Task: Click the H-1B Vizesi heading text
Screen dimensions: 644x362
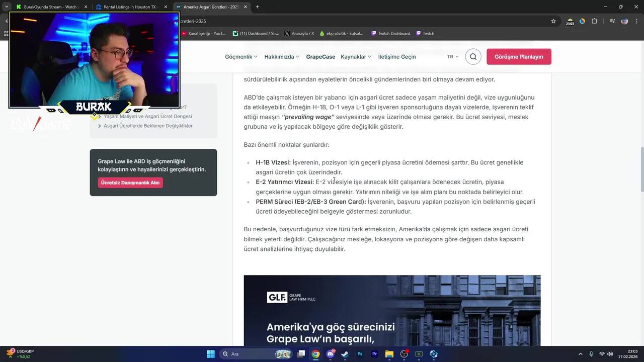Action: (x=273, y=162)
